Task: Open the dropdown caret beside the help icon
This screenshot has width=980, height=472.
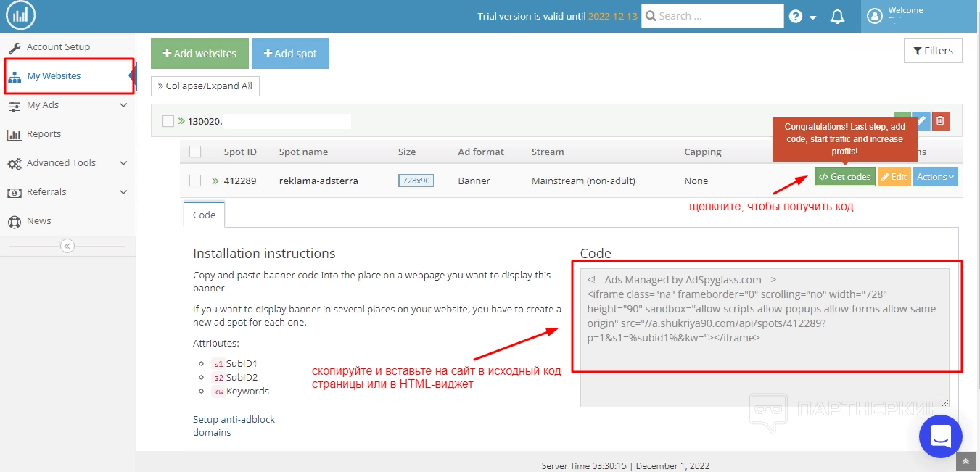Action: (812, 17)
